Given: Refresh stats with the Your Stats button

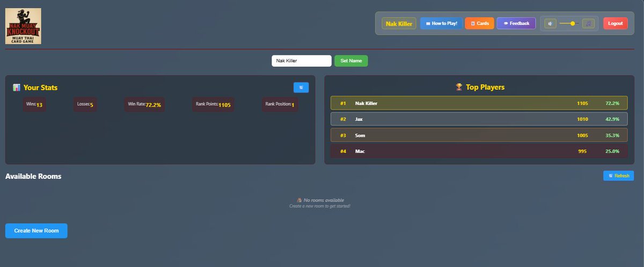Looking at the screenshot, I should 301,88.
